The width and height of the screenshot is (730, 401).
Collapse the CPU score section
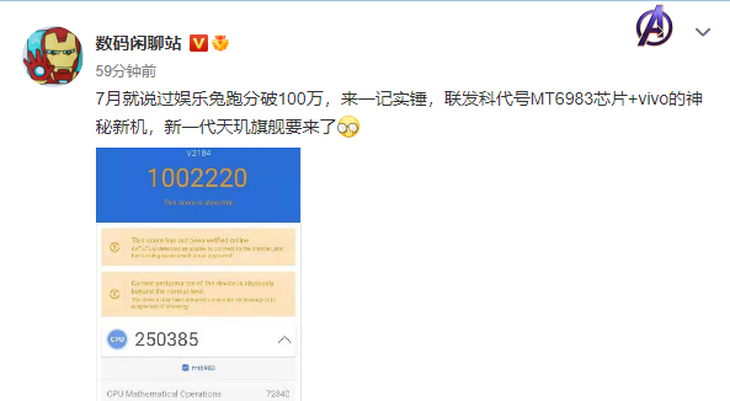tap(284, 340)
